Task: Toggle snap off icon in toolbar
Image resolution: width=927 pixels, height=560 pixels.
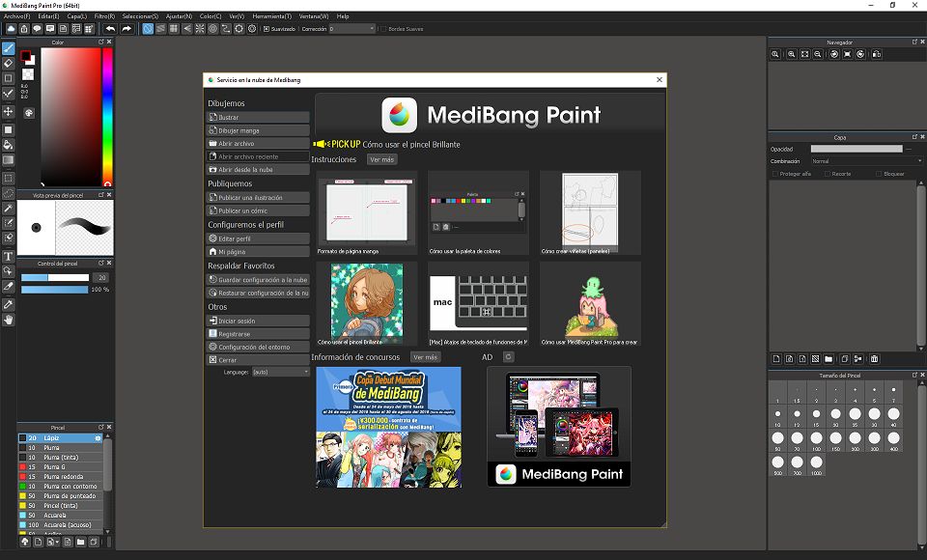Action: click(148, 28)
